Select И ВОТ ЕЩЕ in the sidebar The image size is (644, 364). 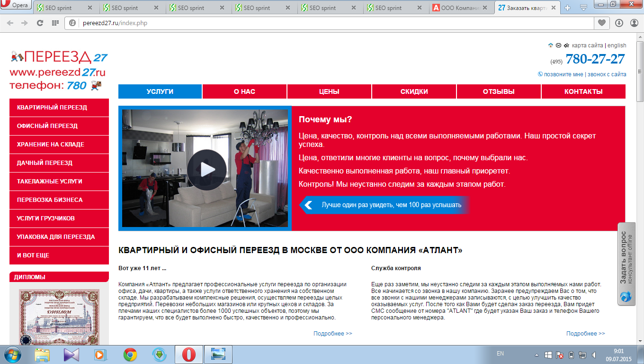59,255
